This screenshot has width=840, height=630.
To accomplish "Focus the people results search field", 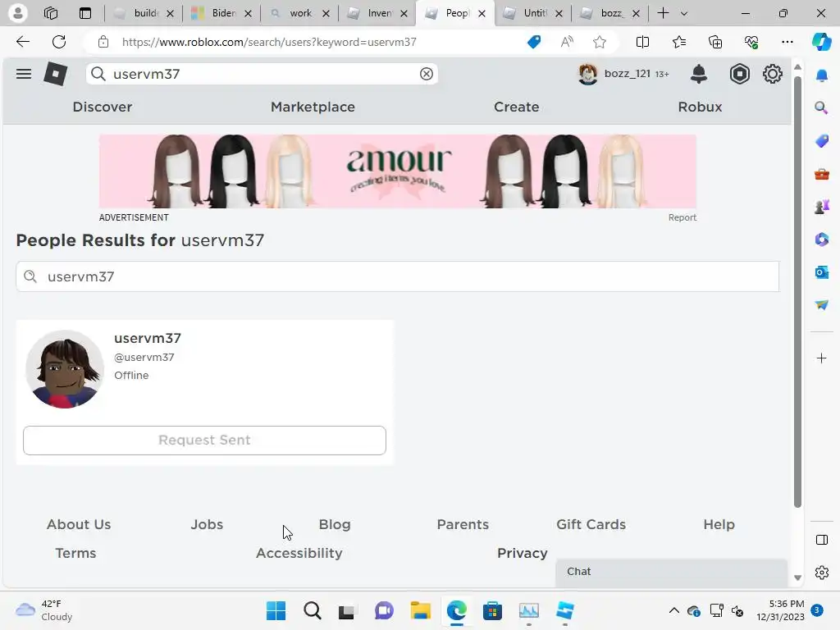I will (398, 276).
